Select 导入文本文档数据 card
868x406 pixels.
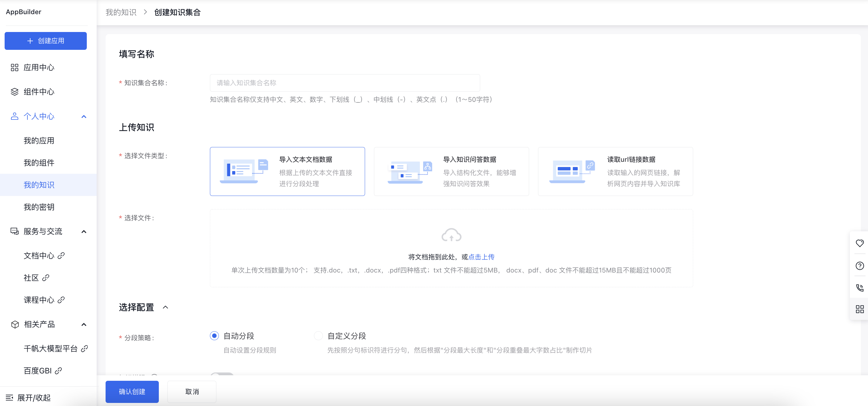pos(287,171)
